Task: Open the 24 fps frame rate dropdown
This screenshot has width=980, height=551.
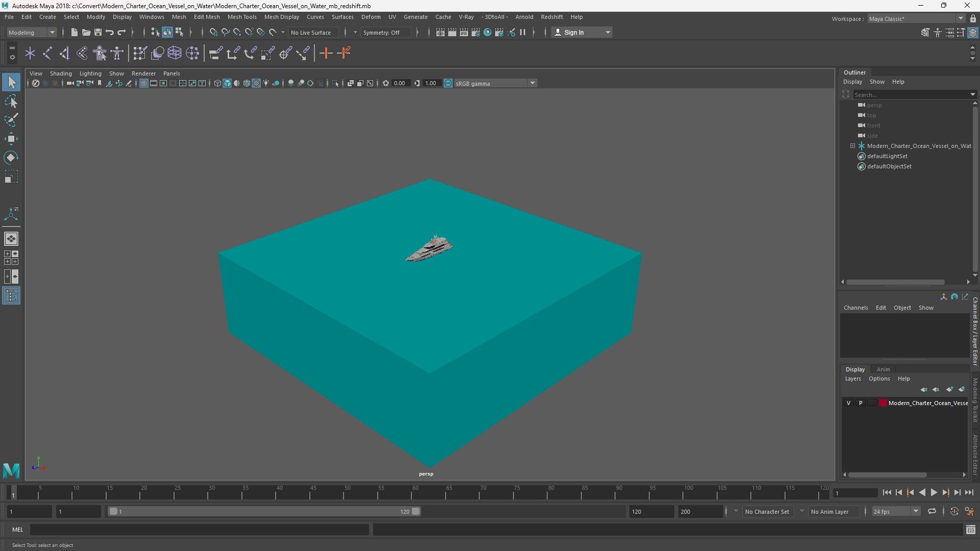Action: pyautogui.click(x=896, y=511)
